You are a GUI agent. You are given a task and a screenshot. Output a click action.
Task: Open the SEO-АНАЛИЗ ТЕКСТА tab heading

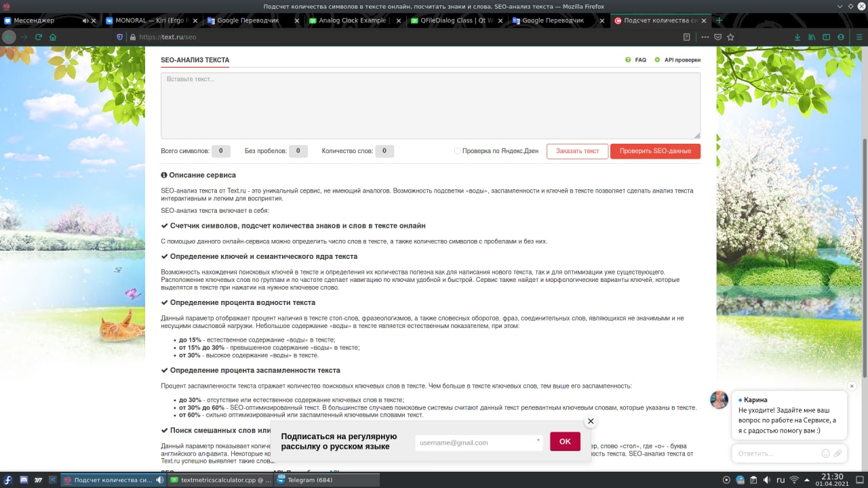click(195, 60)
